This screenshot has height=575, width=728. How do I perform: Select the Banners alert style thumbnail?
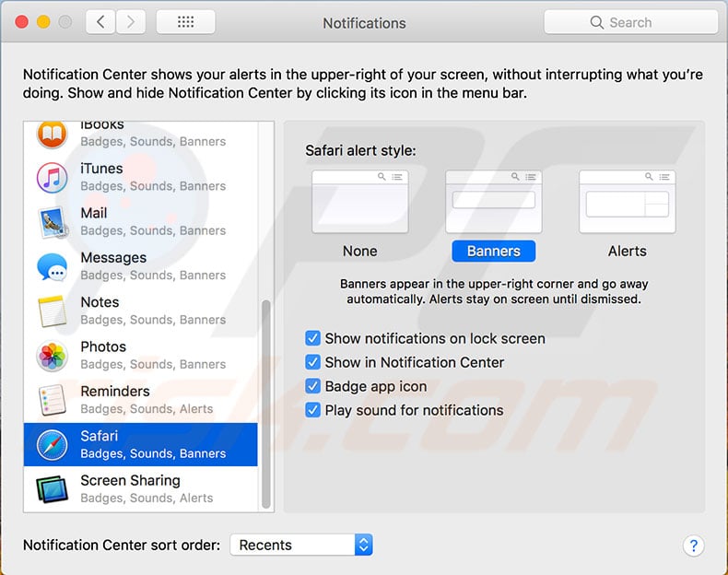tap(494, 202)
